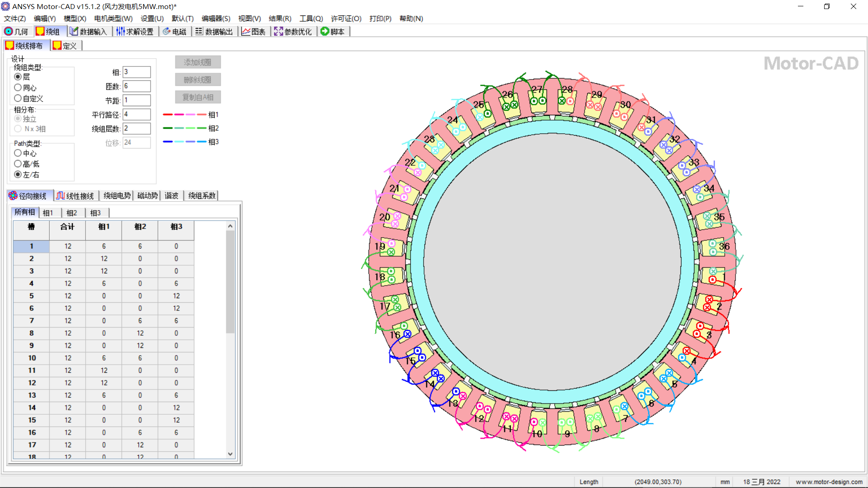
Task: Open the 数据输入 input data tab
Action: coord(89,32)
